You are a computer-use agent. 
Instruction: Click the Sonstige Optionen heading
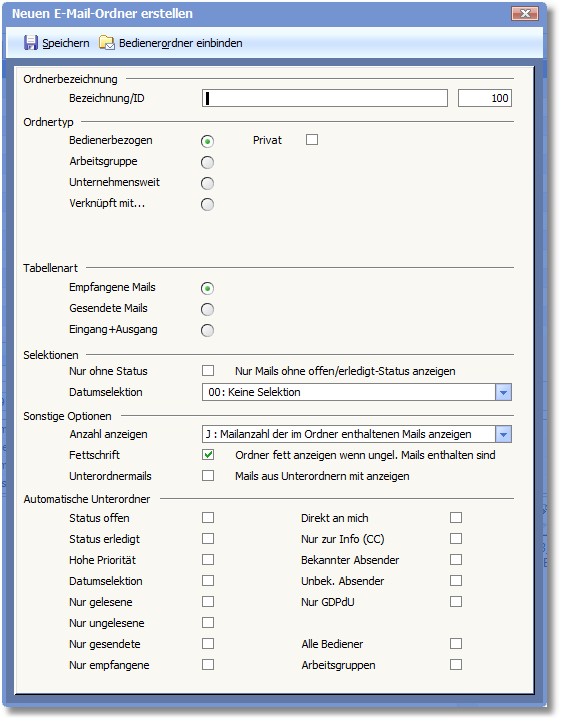pyautogui.click(x=67, y=416)
